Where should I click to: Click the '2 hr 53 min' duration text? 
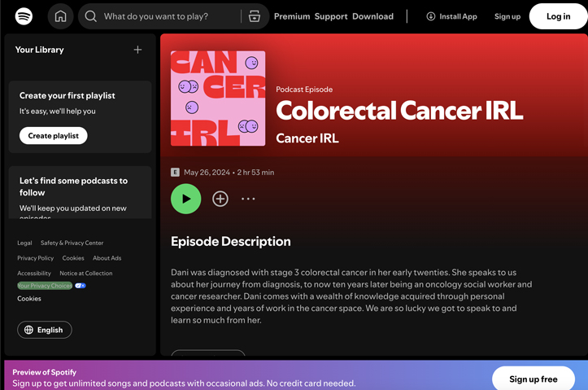click(255, 173)
